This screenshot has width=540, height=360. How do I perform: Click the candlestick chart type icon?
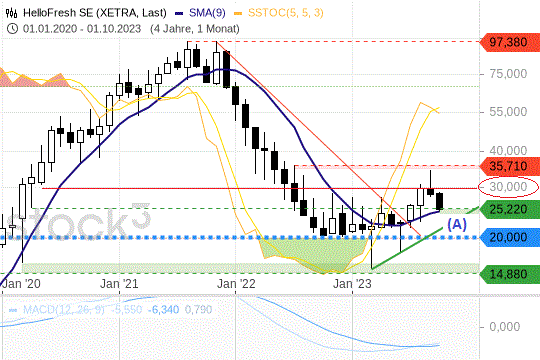coord(11,13)
